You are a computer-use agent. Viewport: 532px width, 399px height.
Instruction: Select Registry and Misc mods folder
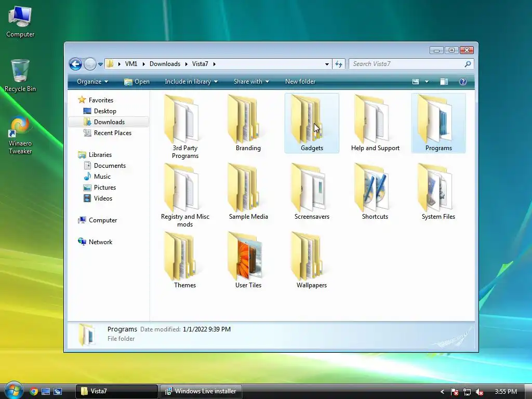point(185,195)
